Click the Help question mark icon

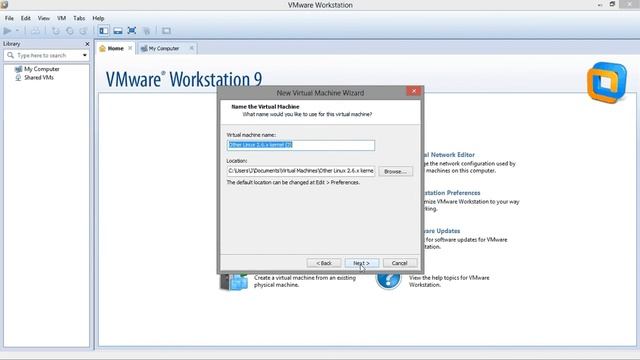coord(388,281)
